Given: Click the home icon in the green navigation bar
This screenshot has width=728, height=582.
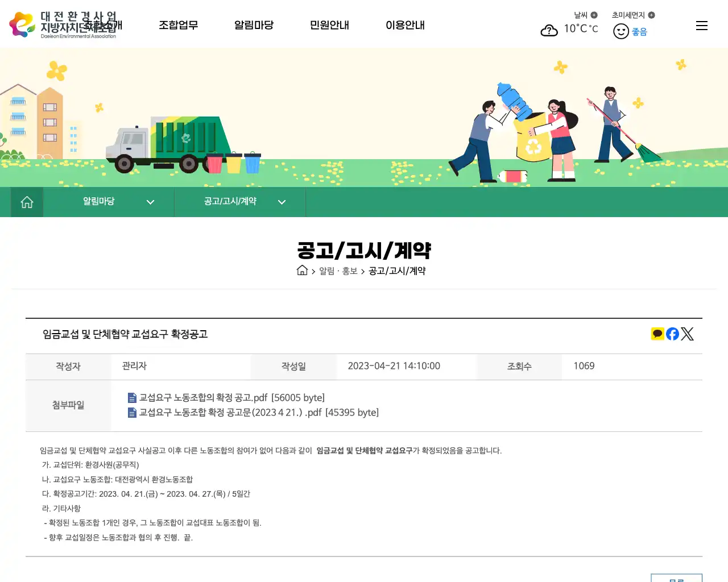Looking at the screenshot, I should 26,202.
